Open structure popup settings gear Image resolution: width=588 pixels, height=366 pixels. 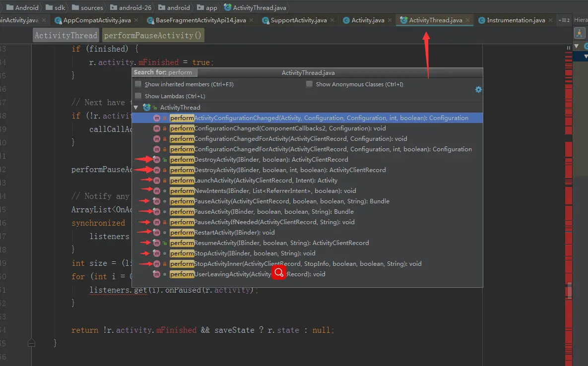click(x=478, y=90)
